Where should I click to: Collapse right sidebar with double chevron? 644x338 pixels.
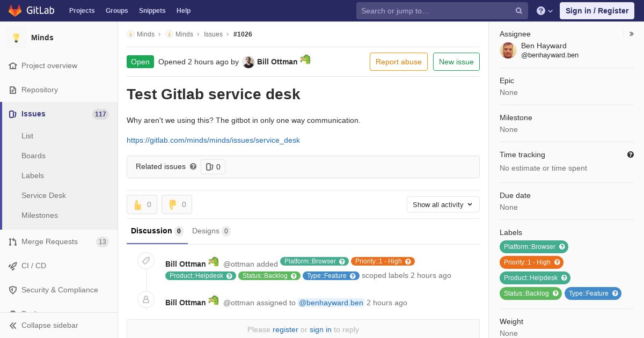[632, 34]
